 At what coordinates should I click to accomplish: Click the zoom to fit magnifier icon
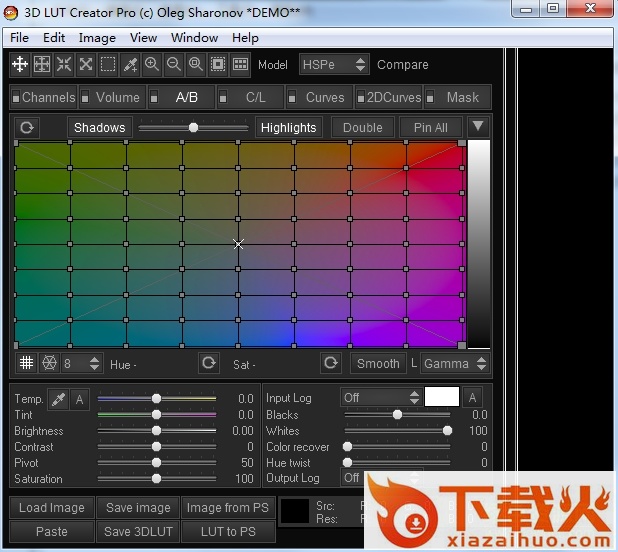pyautogui.click(x=196, y=64)
